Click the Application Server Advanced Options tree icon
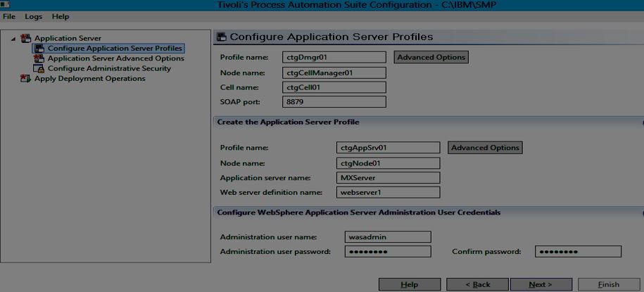This screenshot has width=644, height=292. pyautogui.click(x=39, y=58)
